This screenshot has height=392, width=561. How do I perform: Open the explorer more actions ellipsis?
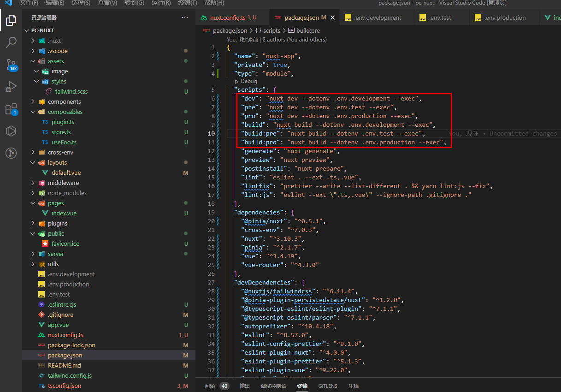[185, 18]
